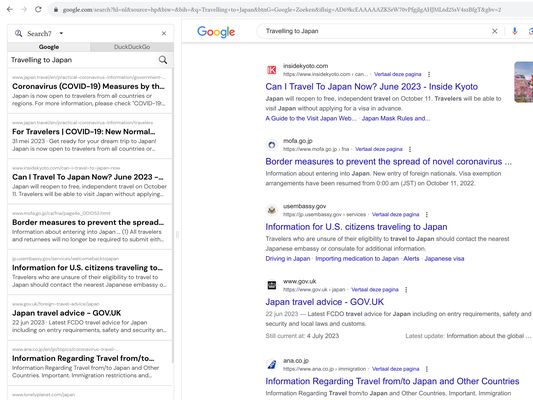Start voice search with microphone icon
Viewport: 533px width, 400px height.
[515, 31]
